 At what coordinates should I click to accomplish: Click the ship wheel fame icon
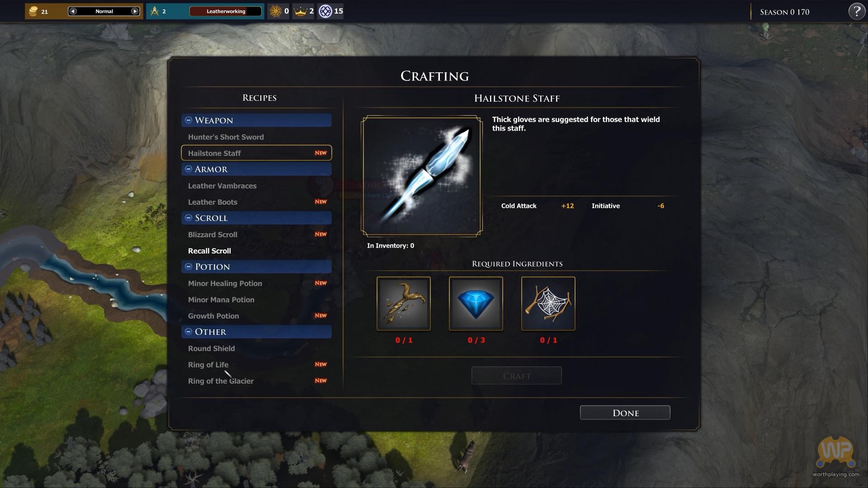click(x=275, y=11)
